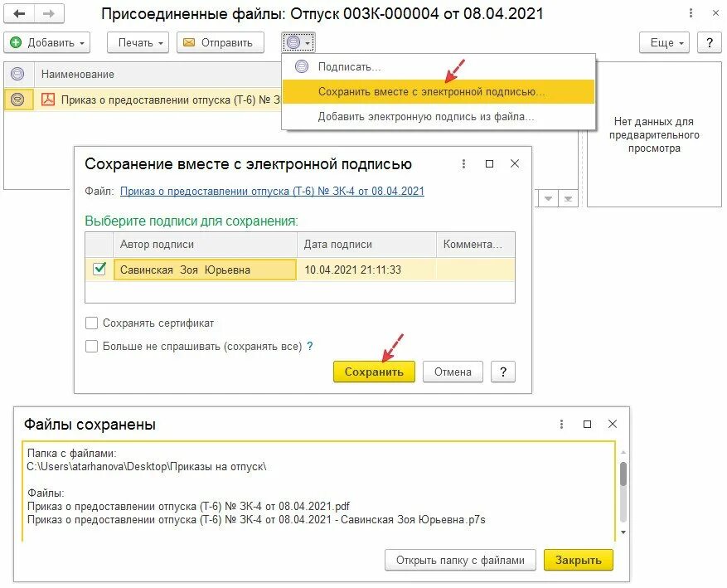Viewport: 727px width, 588px height.
Task: Select the Приказ о предоставлении отпуска row
Action: [x=143, y=100]
